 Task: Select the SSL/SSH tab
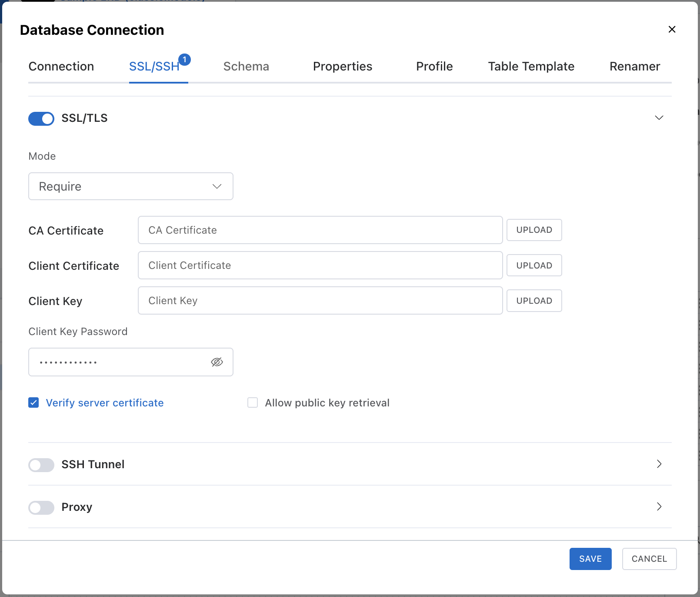(154, 66)
